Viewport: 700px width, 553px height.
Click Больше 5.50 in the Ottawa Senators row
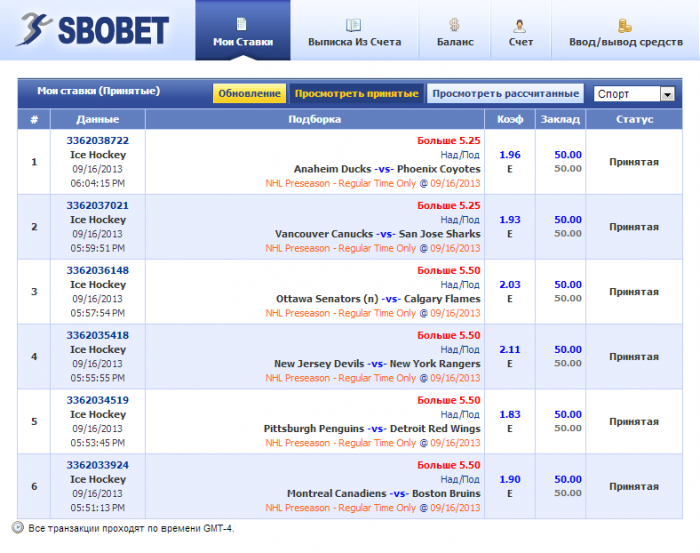click(449, 270)
